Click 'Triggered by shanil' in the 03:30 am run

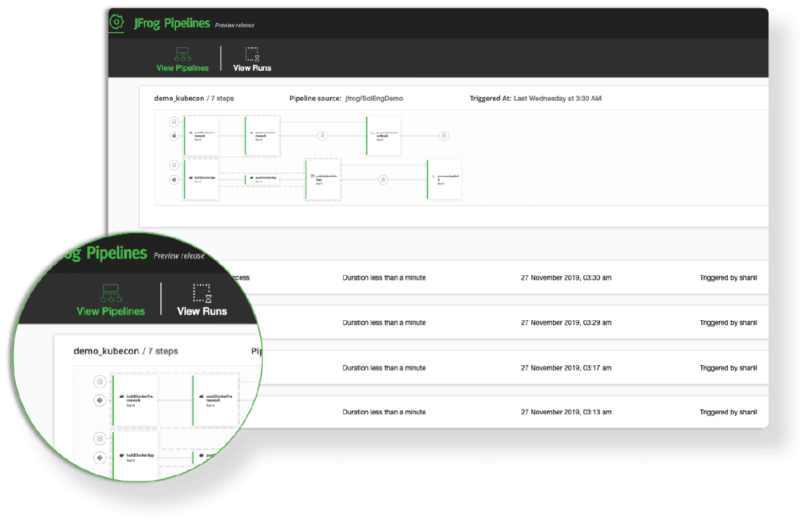(x=729, y=278)
